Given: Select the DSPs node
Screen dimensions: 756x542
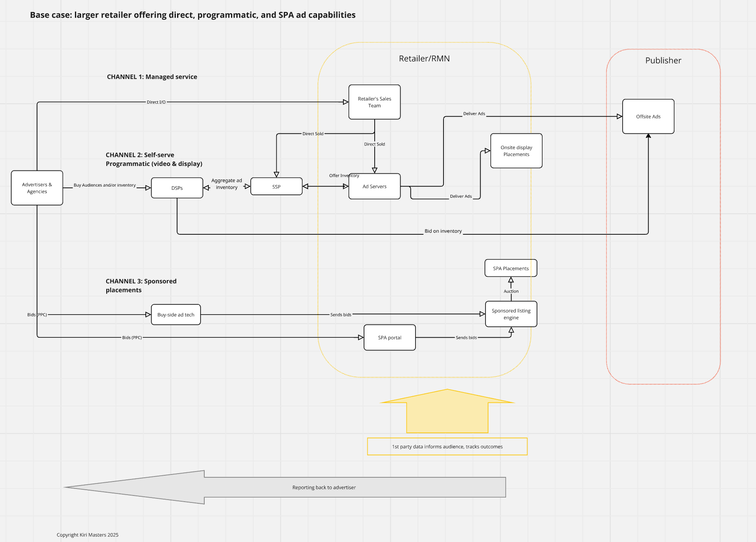Looking at the screenshot, I should (x=177, y=188).
